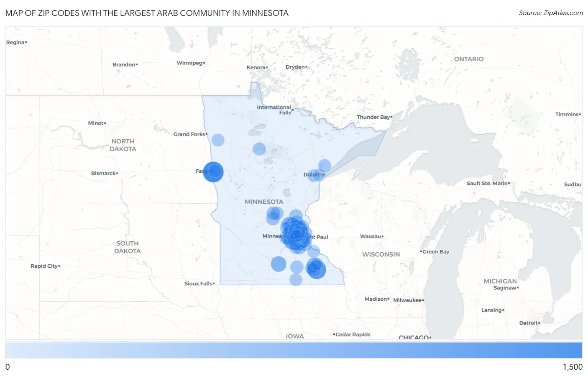Click the lone bubble in south-central Minnesota
This screenshot has height=376, width=588.
tap(279, 264)
